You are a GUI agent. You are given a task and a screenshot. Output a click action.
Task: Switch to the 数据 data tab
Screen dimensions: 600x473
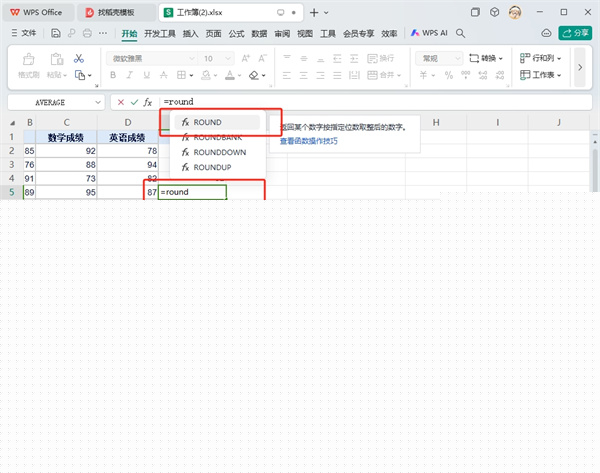(259, 34)
